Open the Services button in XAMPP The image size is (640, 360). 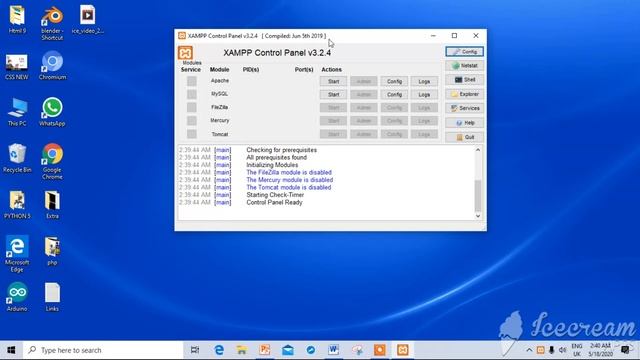pyautogui.click(x=464, y=108)
